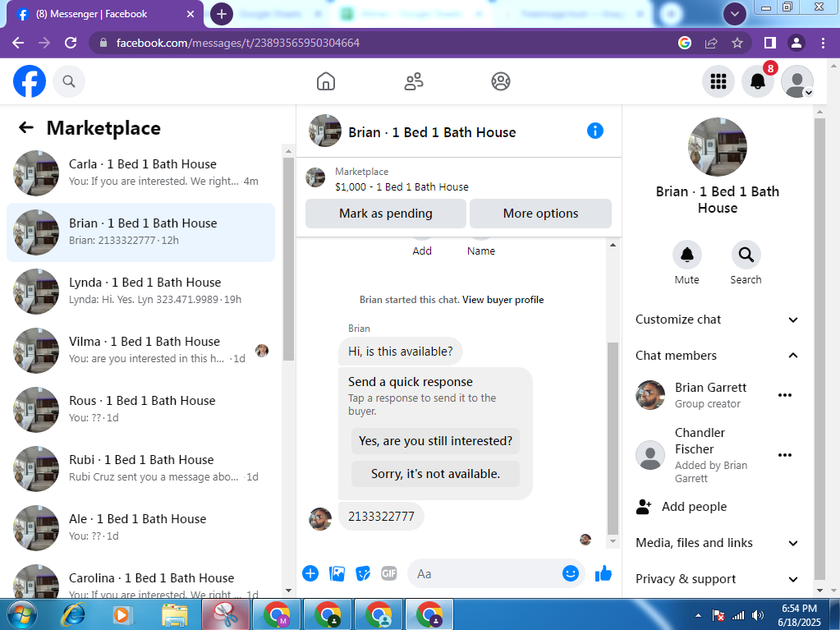
Task: Open the notifications bell with badge 8
Action: (x=758, y=81)
